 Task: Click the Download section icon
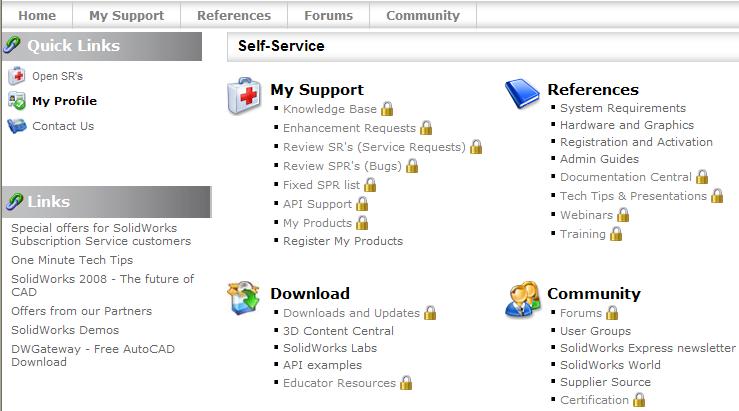click(x=245, y=299)
